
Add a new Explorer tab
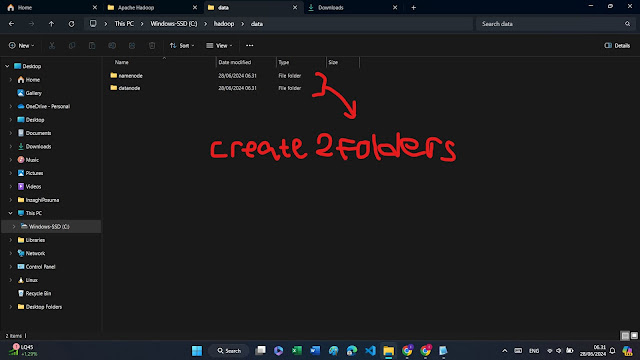[x=413, y=7]
